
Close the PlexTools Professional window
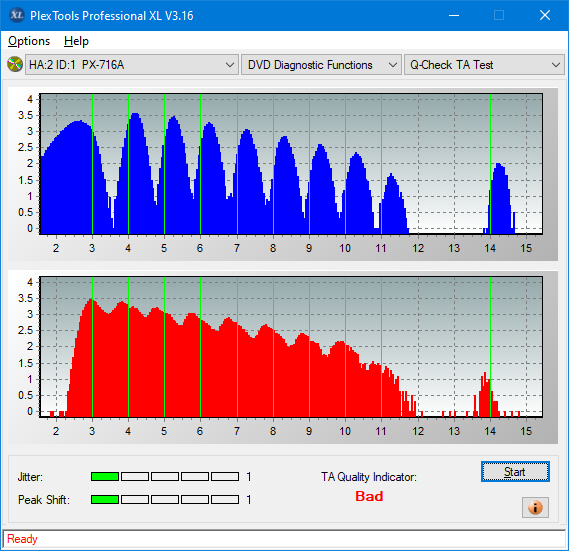click(545, 15)
